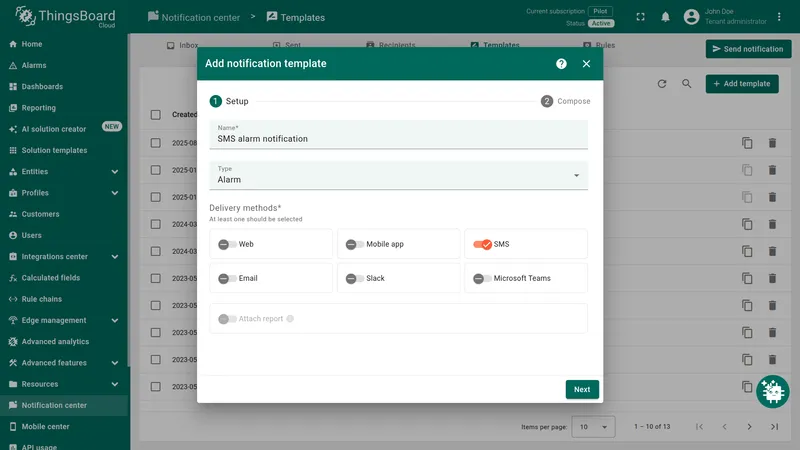Tick the select-all checkbox in table header

pyautogui.click(x=156, y=115)
